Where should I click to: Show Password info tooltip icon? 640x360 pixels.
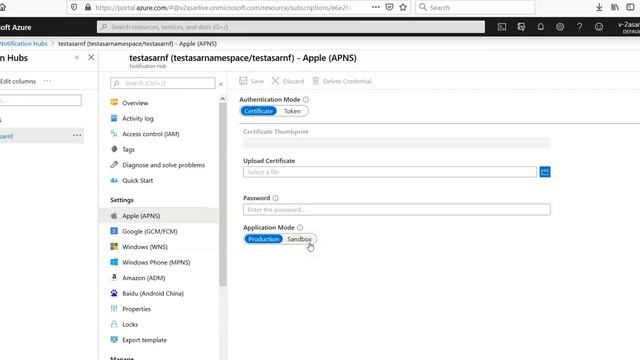[x=276, y=198]
